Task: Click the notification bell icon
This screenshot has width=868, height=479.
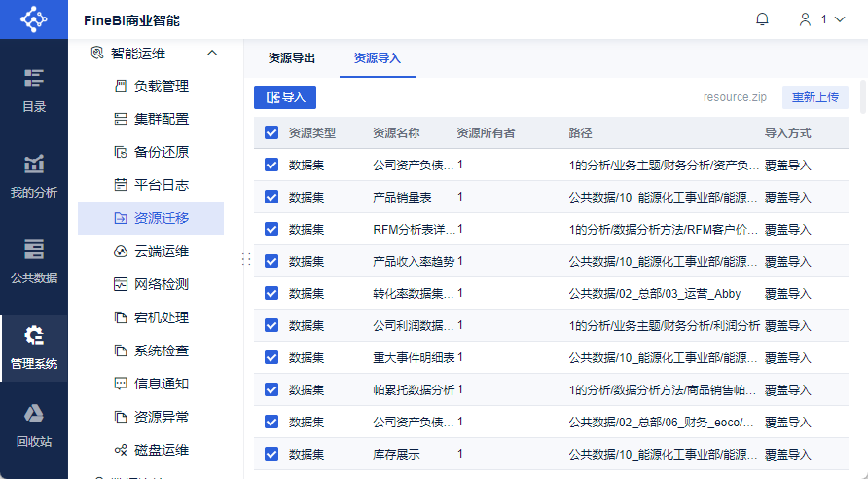Action: pos(762,19)
